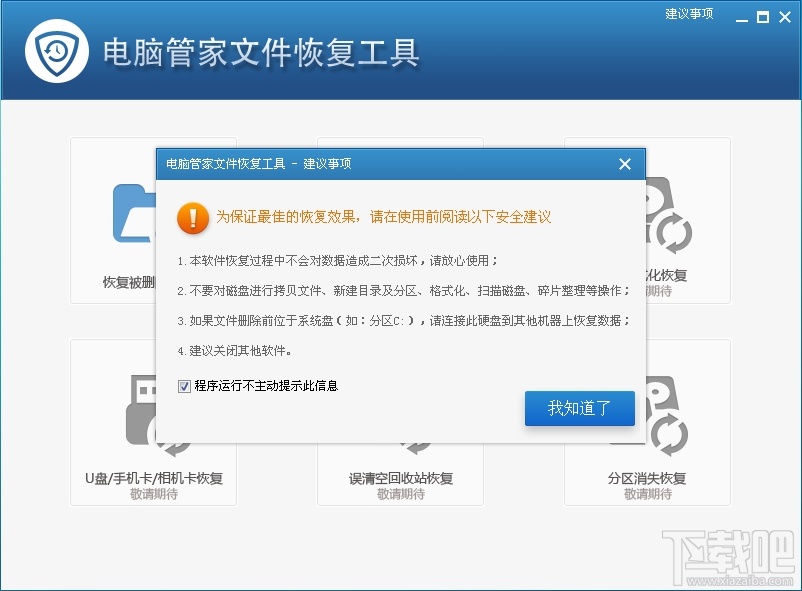Screen dimensions: 802x591
Task: Click the orange 为保证最佳的恢复效果 heading
Action: click(x=384, y=217)
